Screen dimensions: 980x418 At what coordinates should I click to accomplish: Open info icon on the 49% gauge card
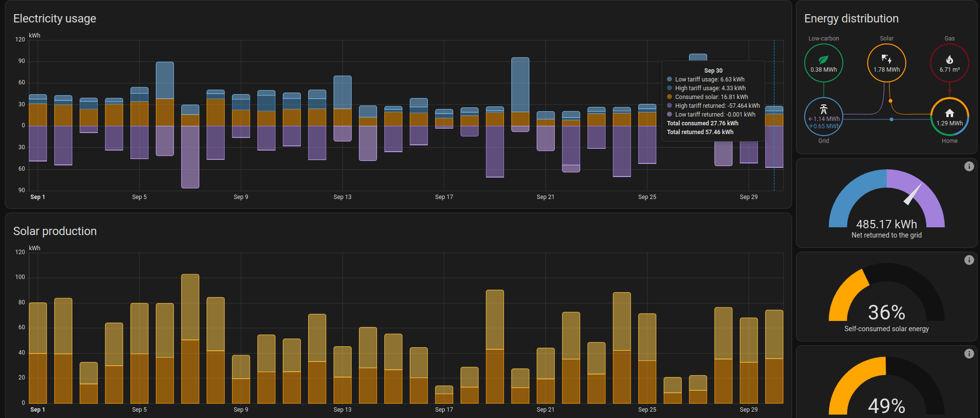tap(969, 354)
